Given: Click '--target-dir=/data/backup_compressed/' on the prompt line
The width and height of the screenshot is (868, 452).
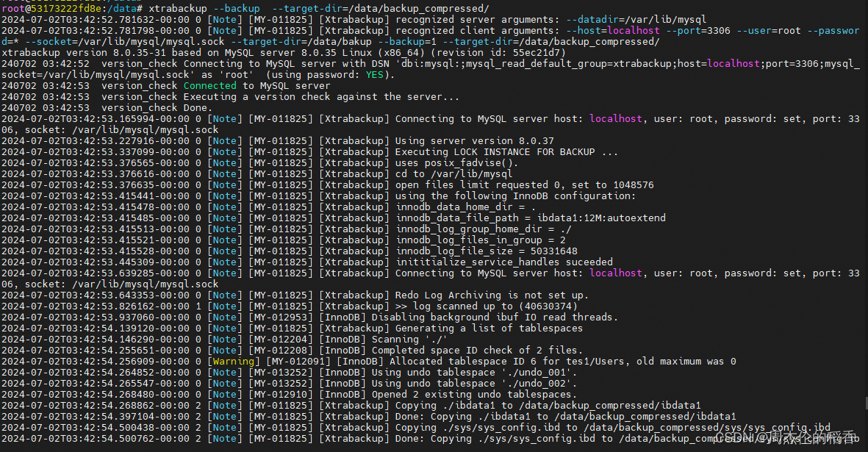Looking at the screenshot, I should (381, 9).
